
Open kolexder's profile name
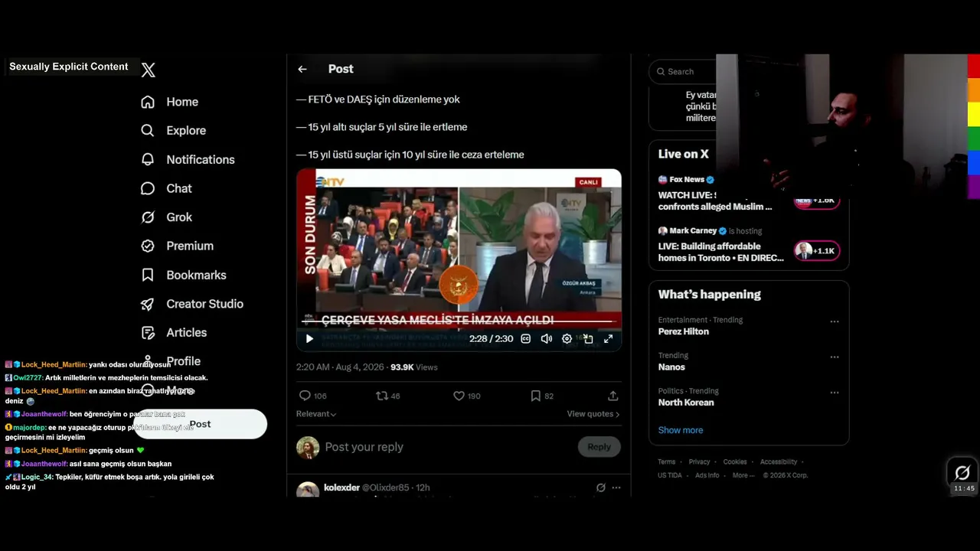pos(341,487)
